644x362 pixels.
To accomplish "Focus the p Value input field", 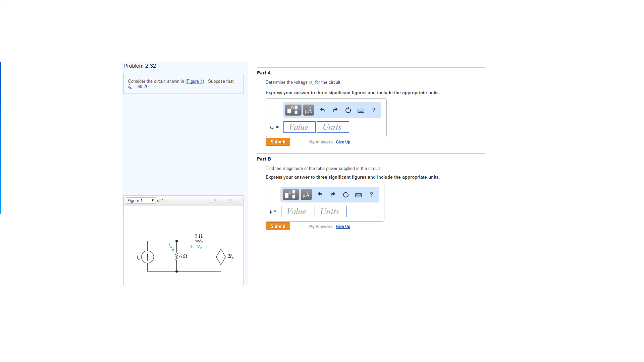I will [297, 212].
